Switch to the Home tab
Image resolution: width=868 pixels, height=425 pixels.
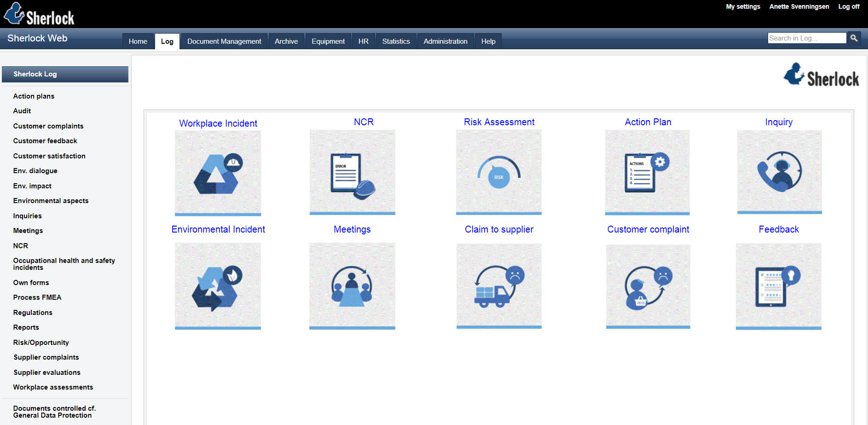[x=138, y=41]
